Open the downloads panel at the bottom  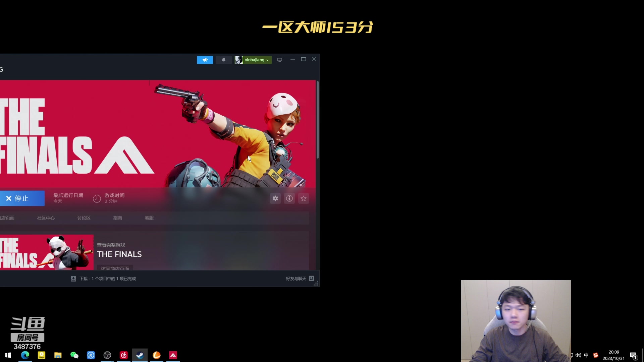coord(103,279)
